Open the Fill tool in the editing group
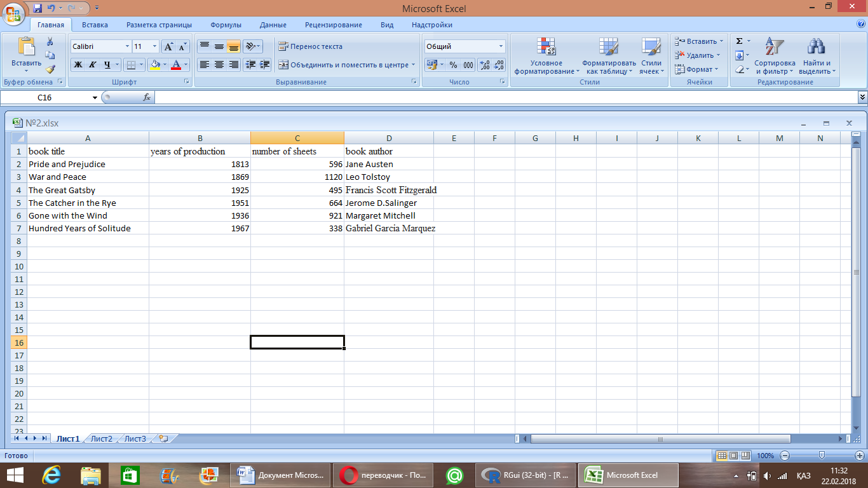The image size is (868, 488). click(739, 55)
